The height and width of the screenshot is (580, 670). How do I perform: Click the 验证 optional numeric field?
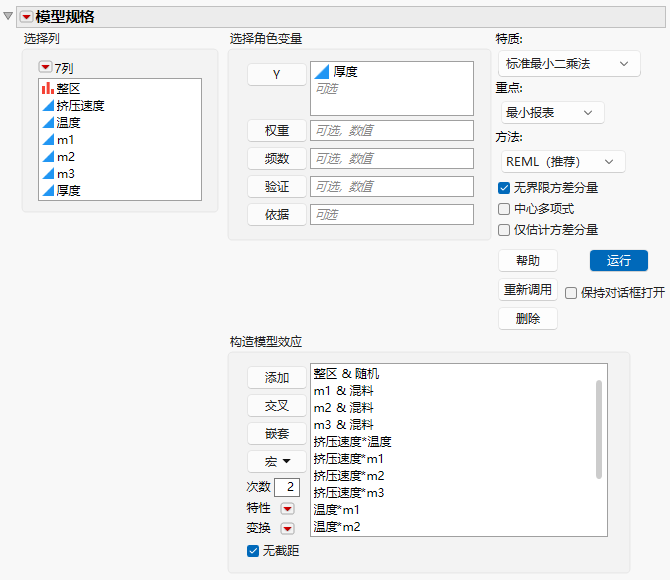point(392,187)
